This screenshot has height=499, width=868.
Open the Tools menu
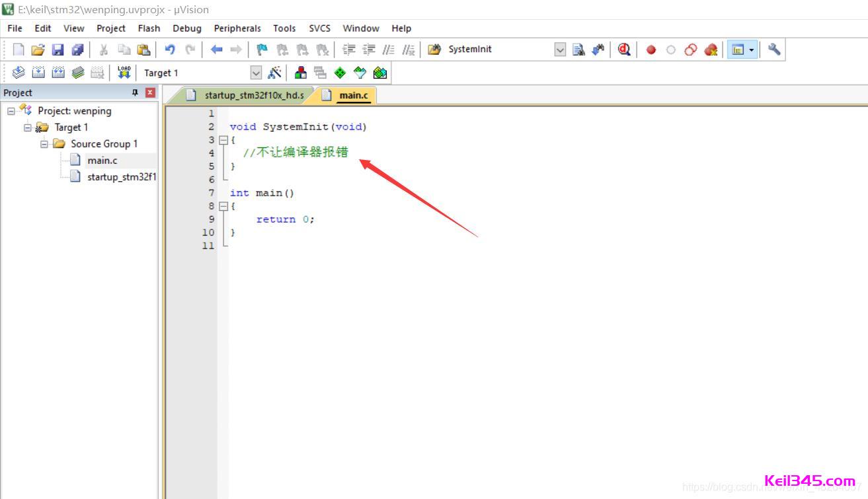[284, 28]
